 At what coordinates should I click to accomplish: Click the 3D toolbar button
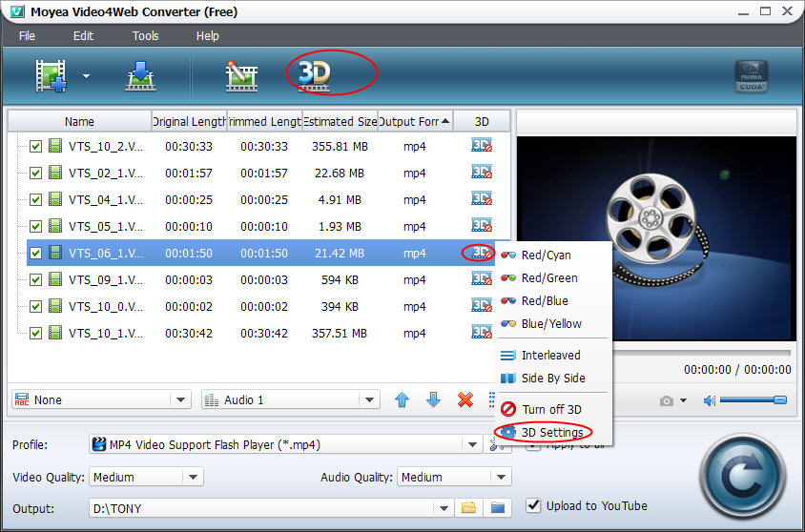pos(314,75)
